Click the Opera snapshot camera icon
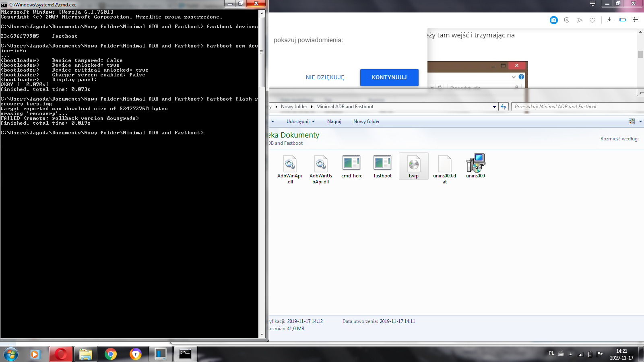The image size is (644, 362). [x=554, y=20]
